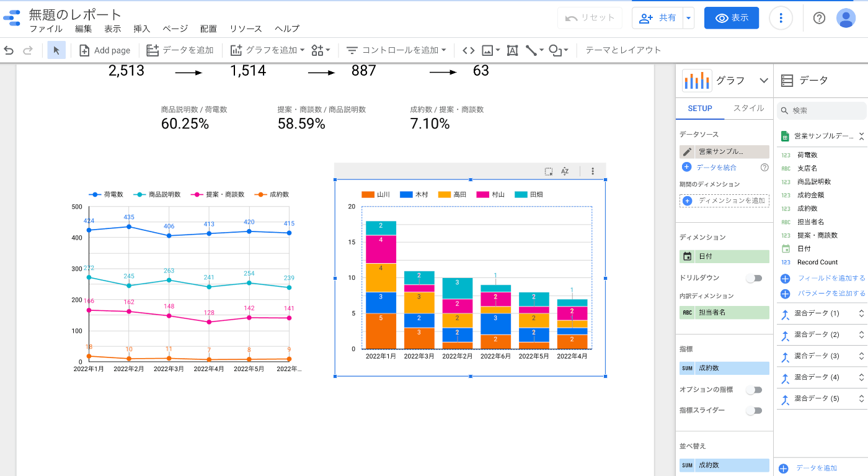Open the chart's three-dot overflow menu
This screenshot has height=476, width=868.
[x=593, y=171]
